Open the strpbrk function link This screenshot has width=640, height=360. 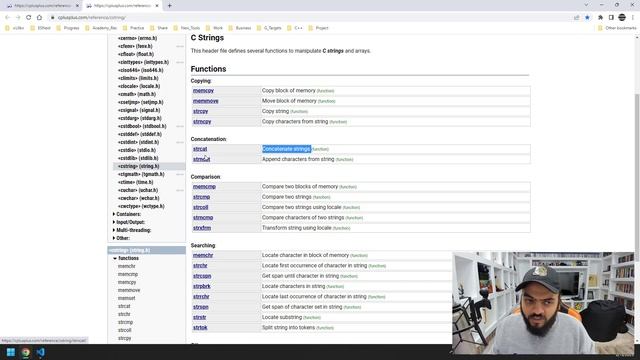pyautogui.click(x=202, y=287)
